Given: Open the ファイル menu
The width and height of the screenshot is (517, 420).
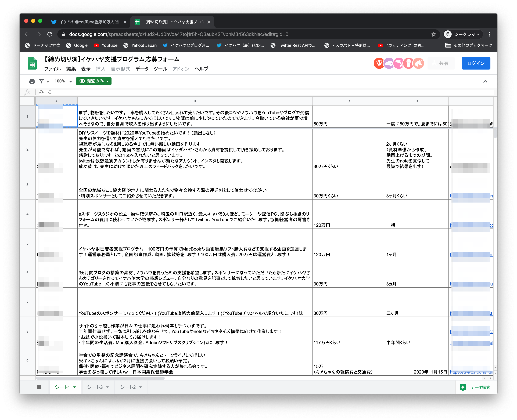Looking at the screenshot, I should (52, 69).
